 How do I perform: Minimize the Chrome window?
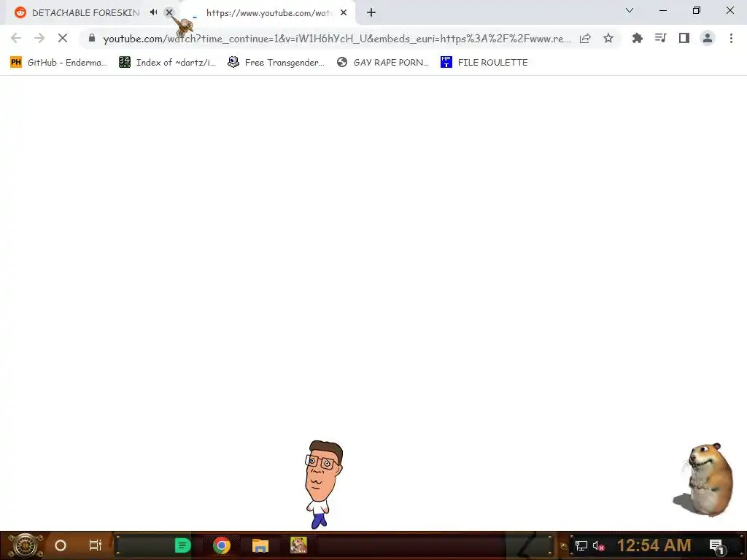[662, 10]
